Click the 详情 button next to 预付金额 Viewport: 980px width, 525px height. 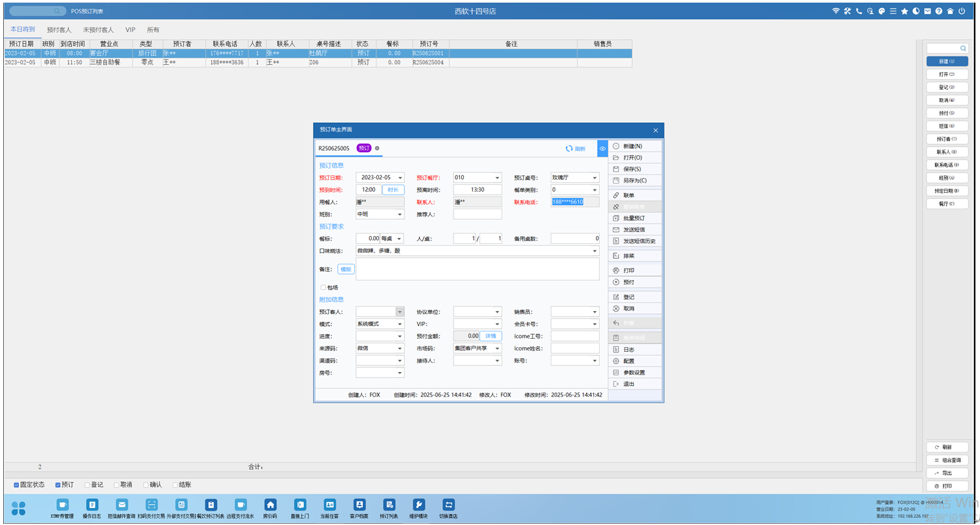(x=491, y=336)
